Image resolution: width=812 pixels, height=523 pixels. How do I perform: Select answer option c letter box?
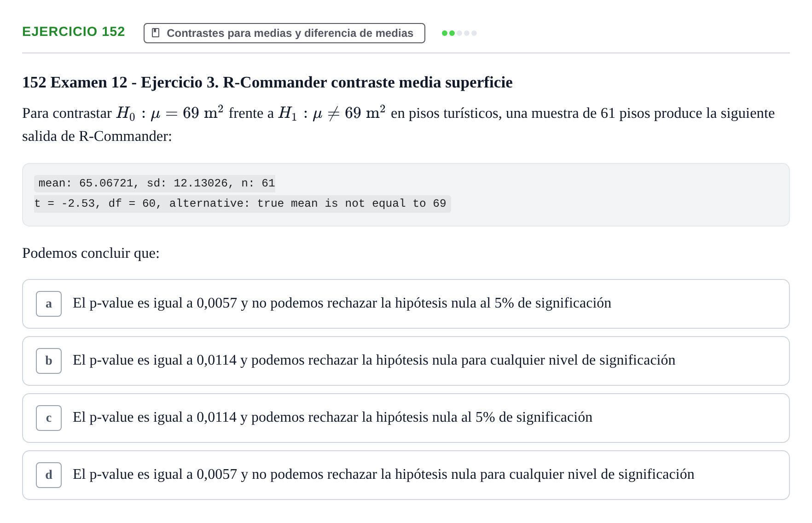[49, 418]
